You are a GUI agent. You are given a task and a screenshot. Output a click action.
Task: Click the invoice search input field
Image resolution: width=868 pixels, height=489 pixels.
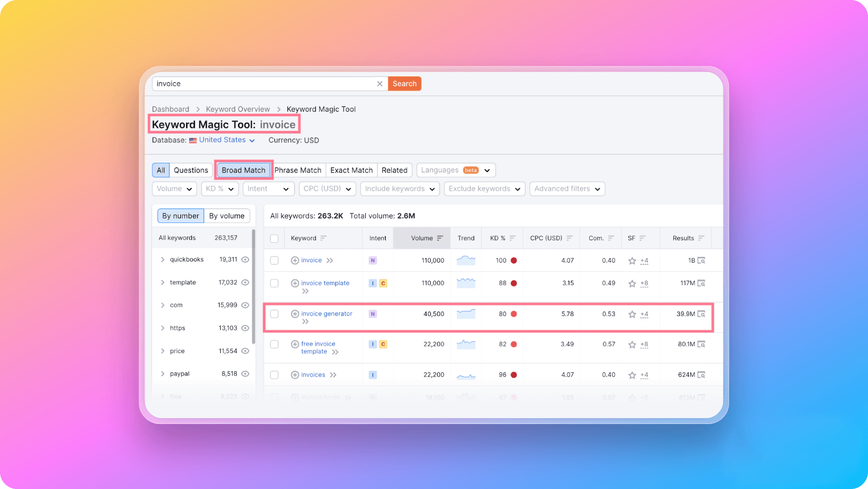coord(263,84)
